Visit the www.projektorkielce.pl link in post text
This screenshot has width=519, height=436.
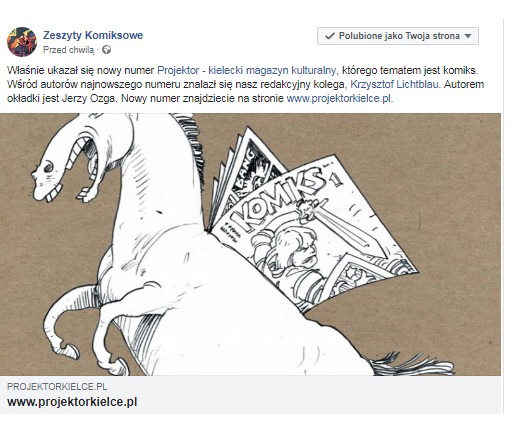click(339, 98)
